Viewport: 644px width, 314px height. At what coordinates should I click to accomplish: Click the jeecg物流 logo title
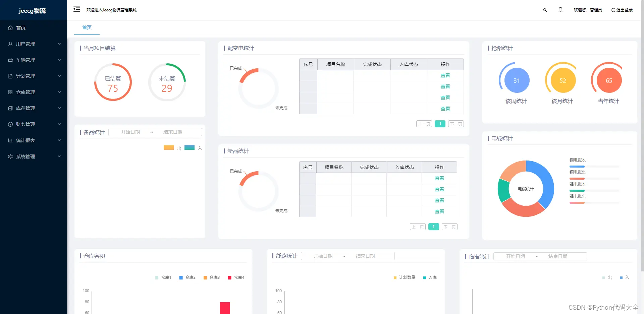pyautogui.click(x=32, y=11)
